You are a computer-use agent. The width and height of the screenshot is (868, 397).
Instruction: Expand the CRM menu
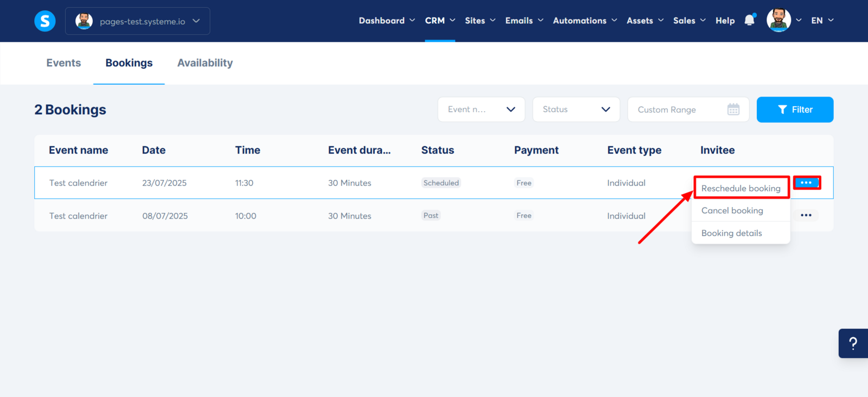point(440,21)
